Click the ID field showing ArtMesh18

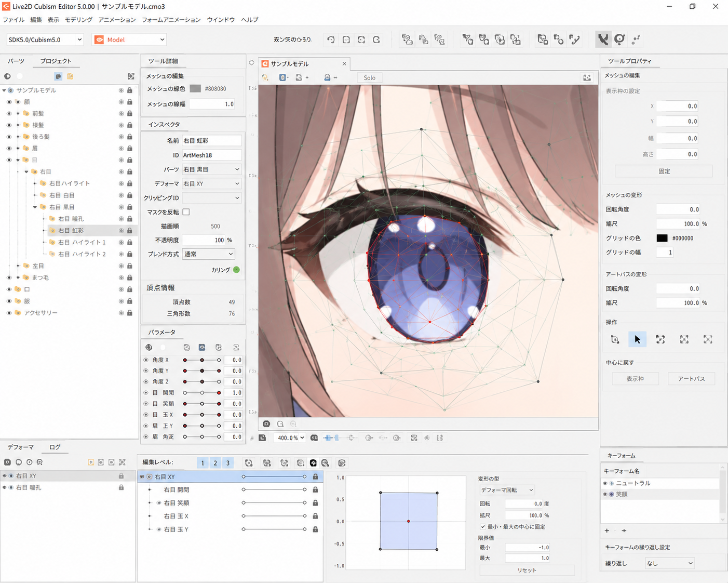coord(211,155)
